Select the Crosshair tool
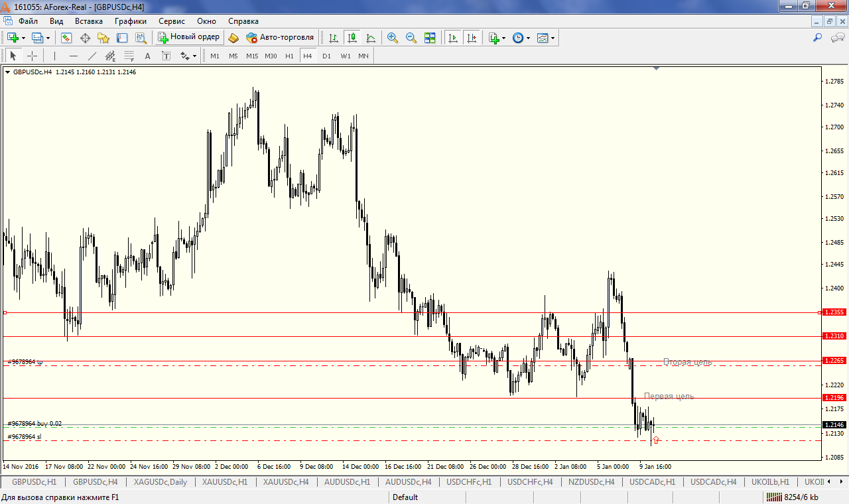Viewport: 849px width, 504px height. point(32,56)
